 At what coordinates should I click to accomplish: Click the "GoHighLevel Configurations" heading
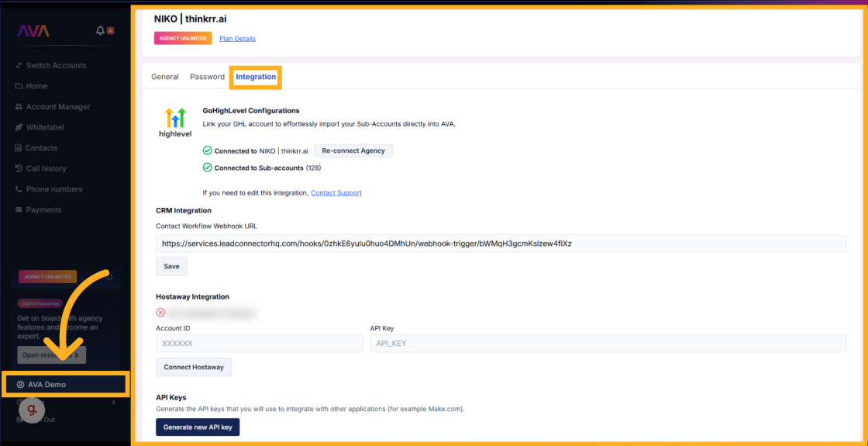pos(251,111)
